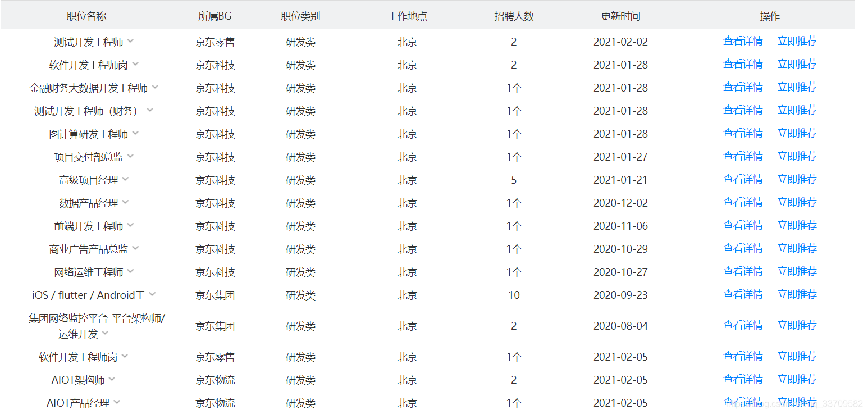This screenshot has width=868, height=414.
Task: Select the 京东物流 cell in AIOT架构师 row
Action: point(215,380)
